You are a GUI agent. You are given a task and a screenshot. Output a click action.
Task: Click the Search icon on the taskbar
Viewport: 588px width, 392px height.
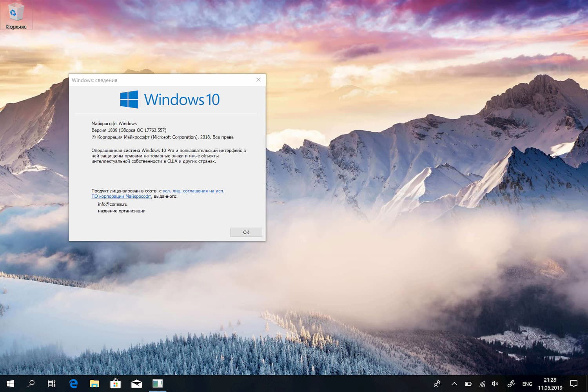click(x=31, y=383)
